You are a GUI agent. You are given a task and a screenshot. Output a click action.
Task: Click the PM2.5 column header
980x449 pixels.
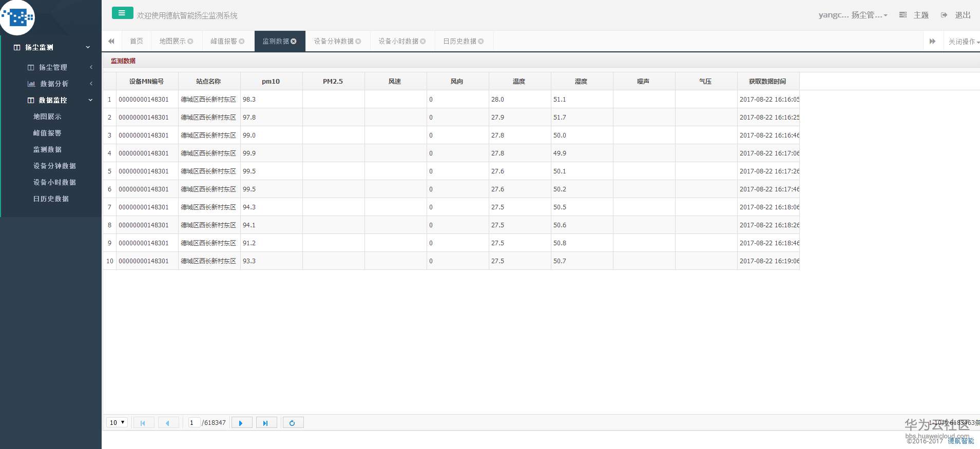pyautogui.click(x=333, y=82)
